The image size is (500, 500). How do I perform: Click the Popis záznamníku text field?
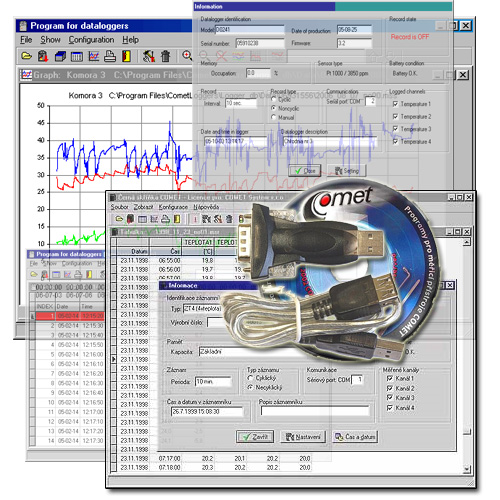click(x=315, y=411)
